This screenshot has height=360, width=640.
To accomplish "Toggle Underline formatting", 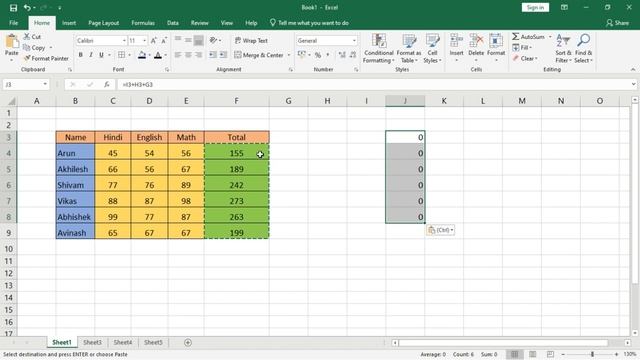I will click(101, 55).
